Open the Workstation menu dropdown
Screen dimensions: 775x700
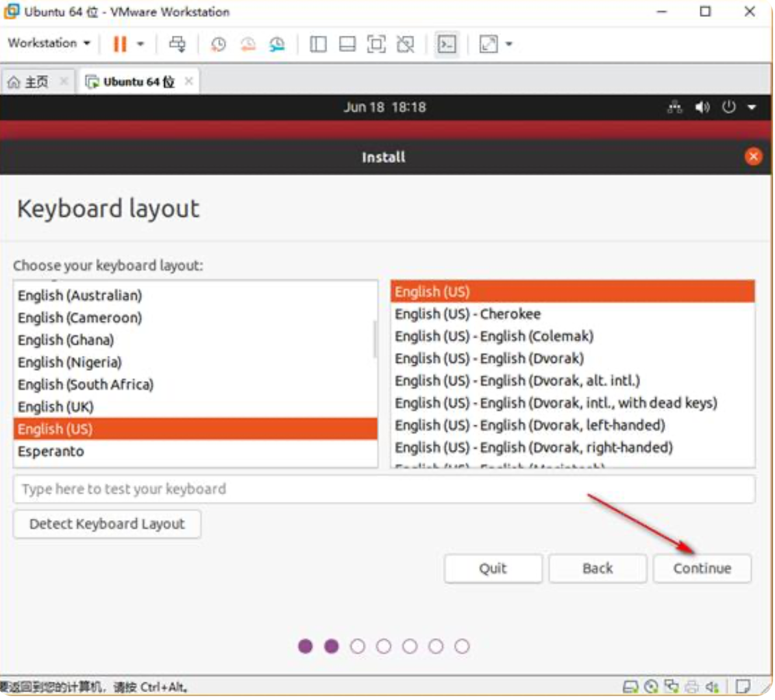pyautogui.click(x=49, y=44)
